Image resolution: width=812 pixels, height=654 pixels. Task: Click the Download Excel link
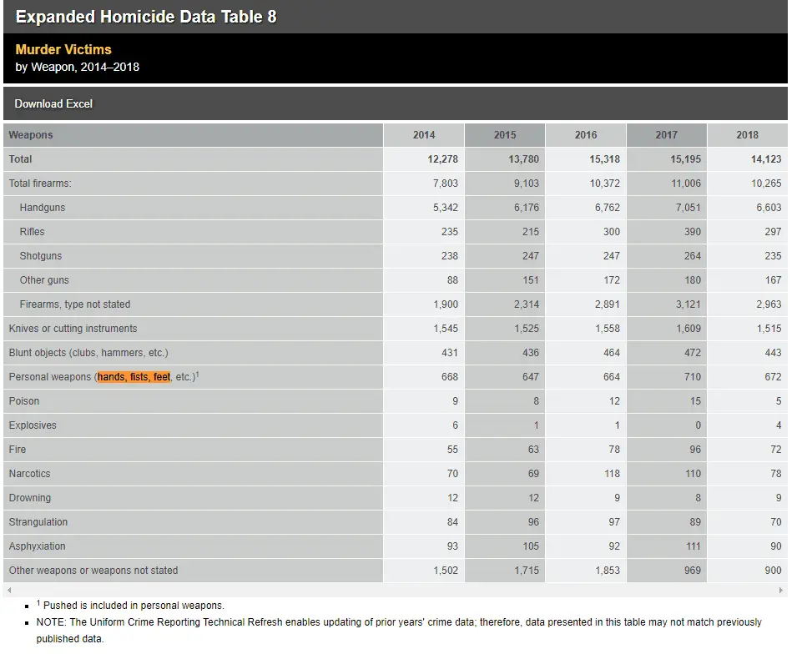click(x=53, y=103)
